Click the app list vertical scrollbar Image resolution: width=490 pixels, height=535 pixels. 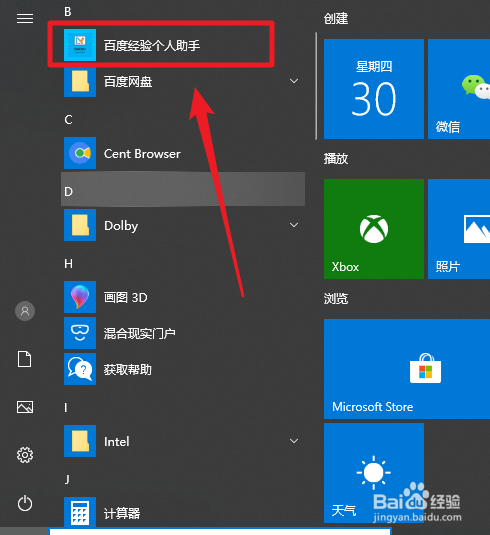tap(316, 86)
